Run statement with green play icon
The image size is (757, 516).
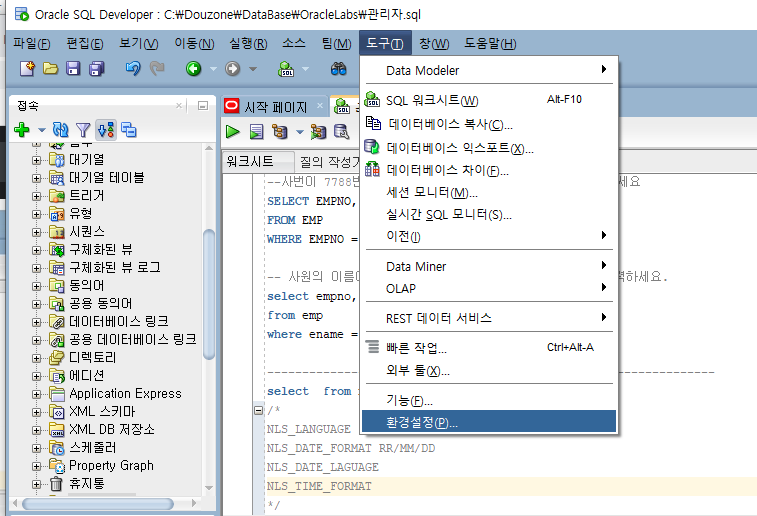(233, 131)
